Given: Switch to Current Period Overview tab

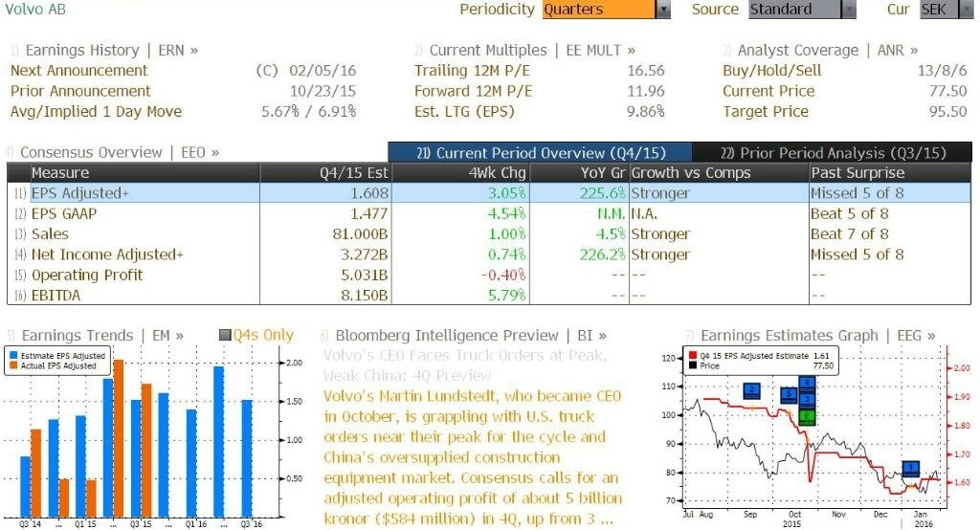Looking at the screenshot, I should (540, 152).
